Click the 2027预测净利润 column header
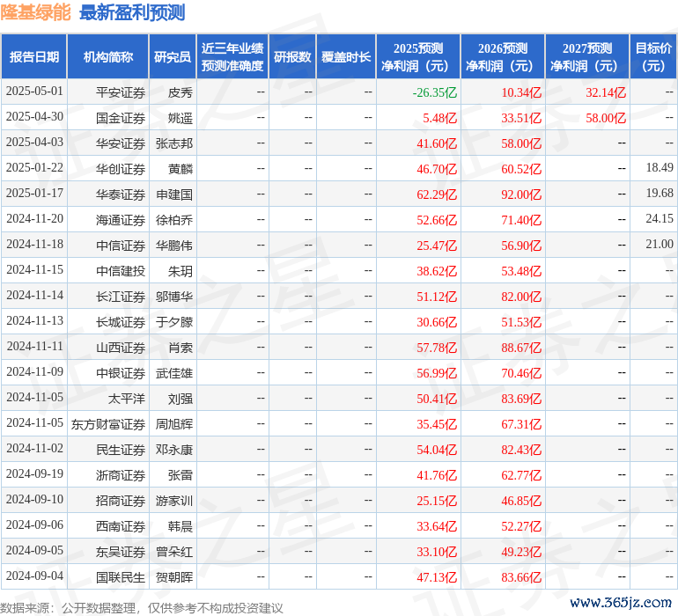This screenshot has width=678, height=616. click(587, 56)
